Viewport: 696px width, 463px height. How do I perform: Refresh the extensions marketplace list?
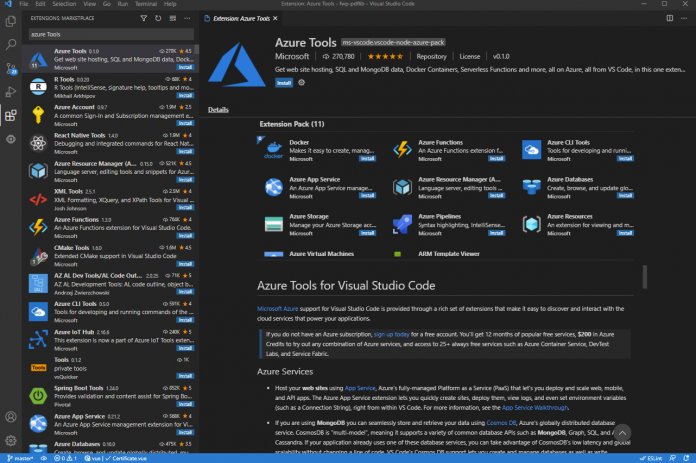coord(158,18)
